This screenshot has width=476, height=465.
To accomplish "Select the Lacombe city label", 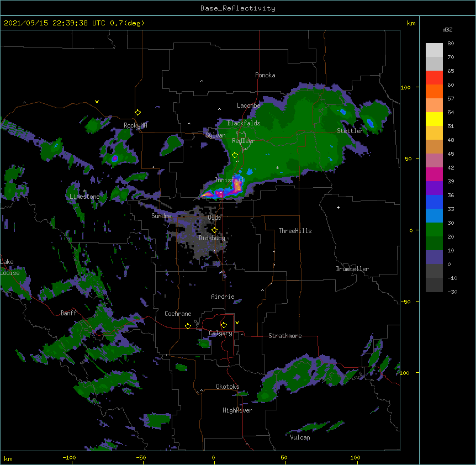I will click(x=248, y=105).
